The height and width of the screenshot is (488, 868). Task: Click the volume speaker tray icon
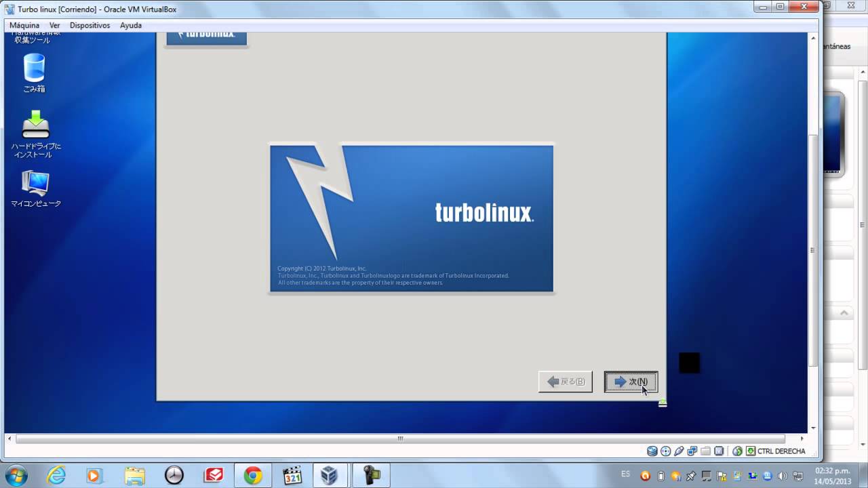[783, 476]
